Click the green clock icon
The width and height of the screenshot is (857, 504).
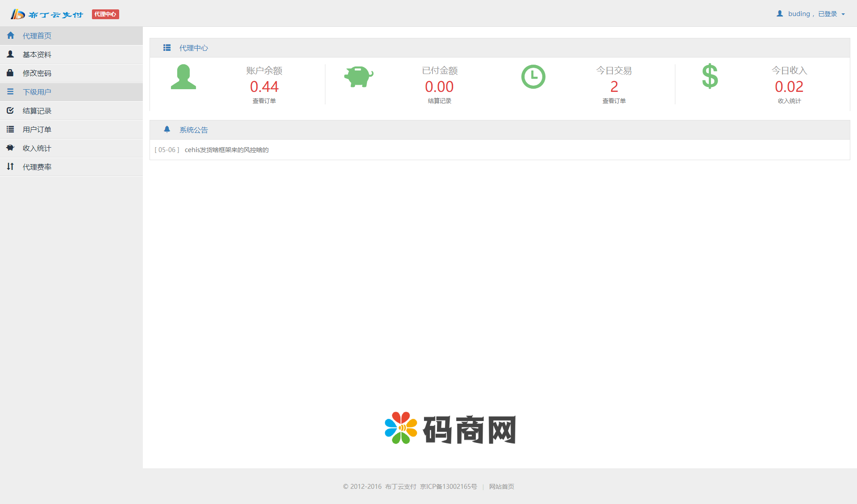pyautogui.click(x=533, y=77)
